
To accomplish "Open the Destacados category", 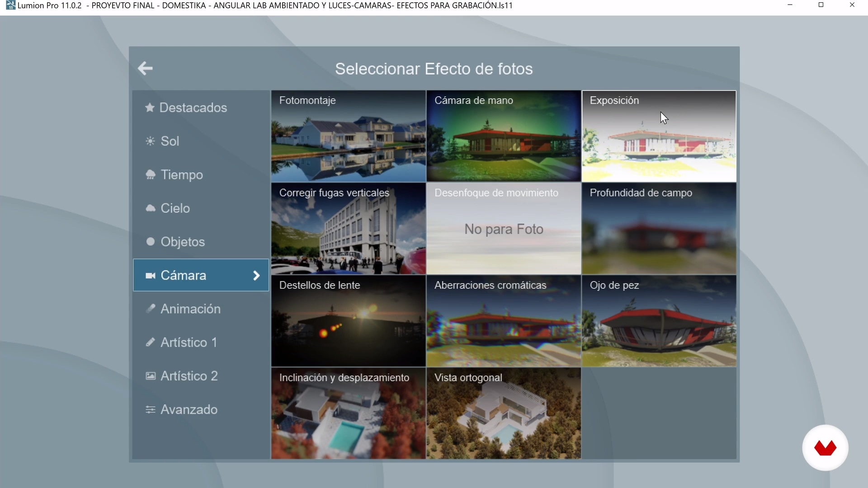I will pyautogui.click(x=201, y=108).
